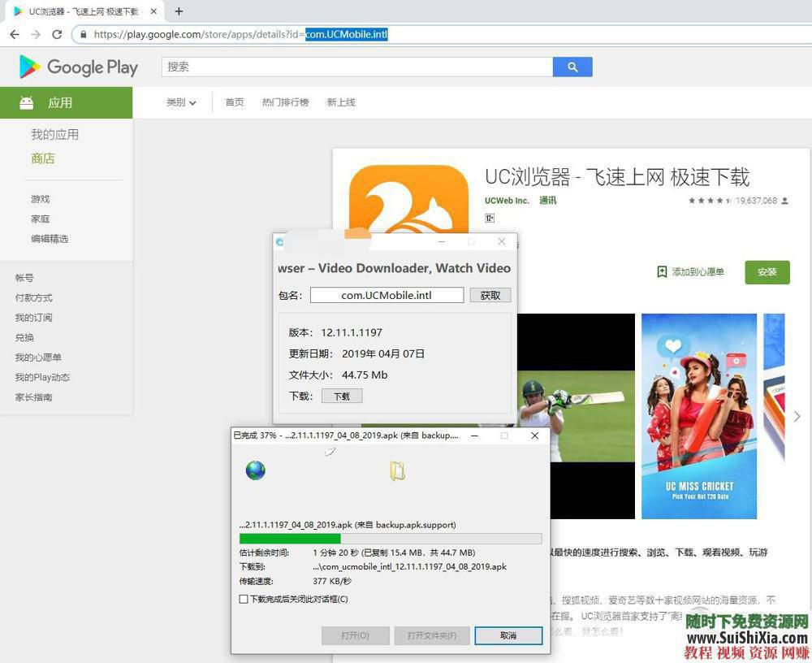Click the Google Play logo

78,67
